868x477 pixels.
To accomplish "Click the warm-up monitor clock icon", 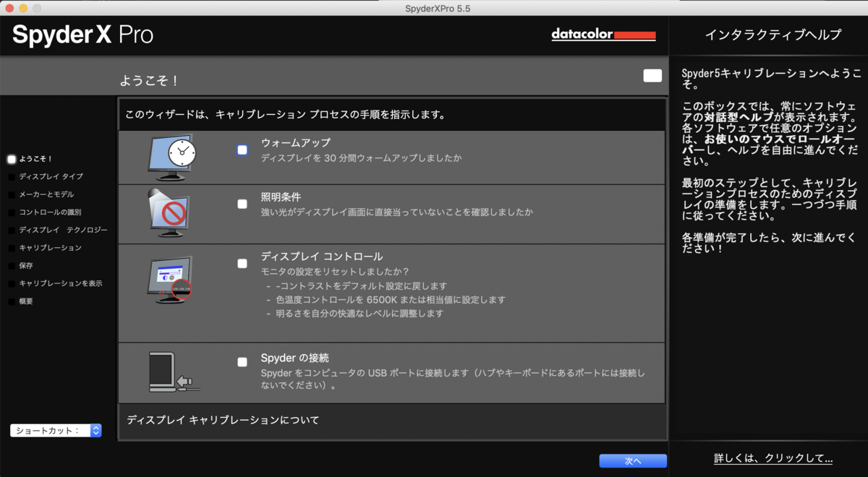I will pyautogui.click(x=171, y=157).
